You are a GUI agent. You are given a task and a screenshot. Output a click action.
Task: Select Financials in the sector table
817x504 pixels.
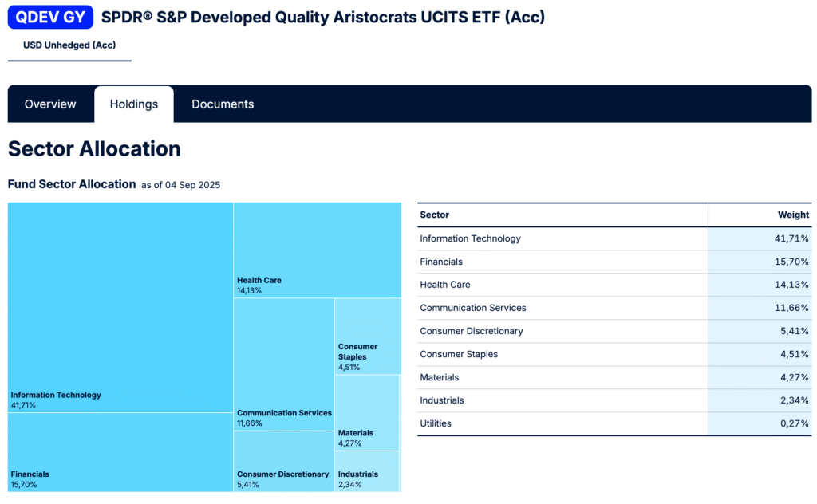tap(440, 262)
